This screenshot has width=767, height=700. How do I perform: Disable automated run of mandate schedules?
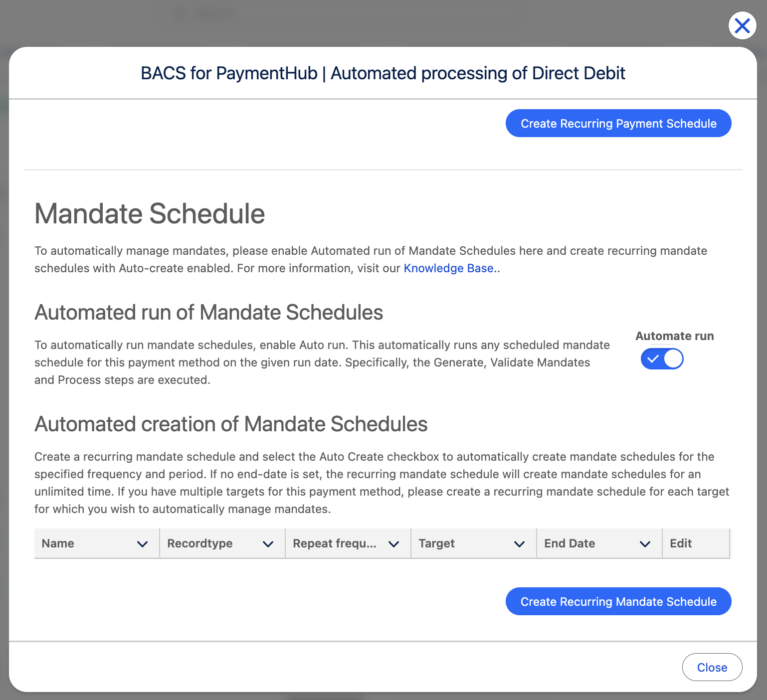tap(662, 358)
